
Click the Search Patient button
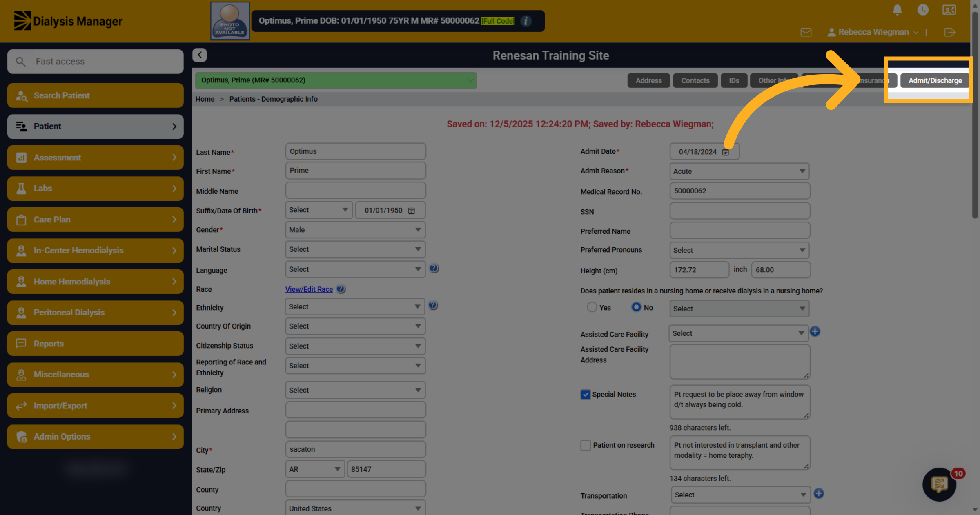click(x=95, y=95)
